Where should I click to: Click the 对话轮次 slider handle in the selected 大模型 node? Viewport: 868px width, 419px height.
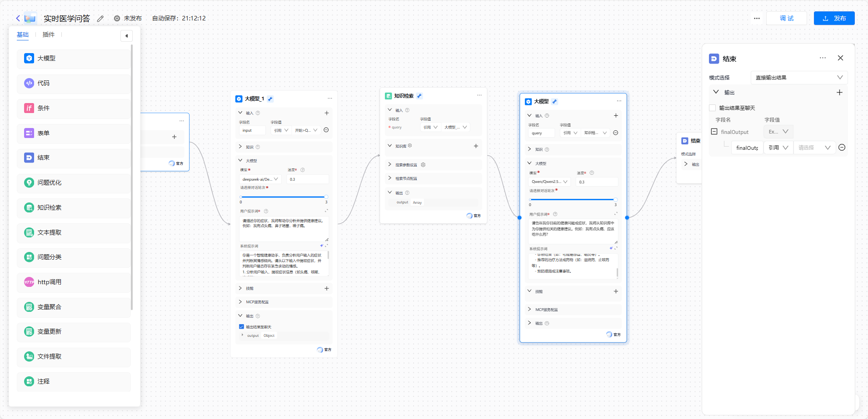pyautogui.click(x=616, y=200)
